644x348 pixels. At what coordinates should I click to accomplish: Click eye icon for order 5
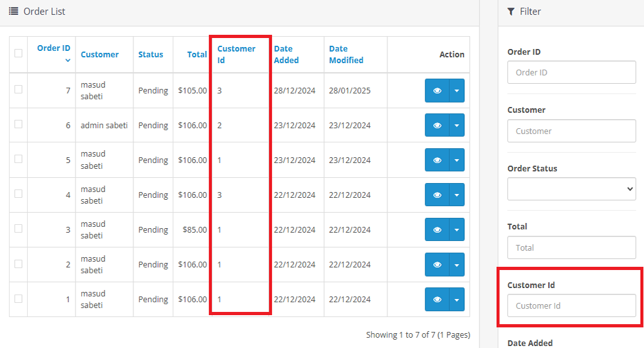pos(437,160)
